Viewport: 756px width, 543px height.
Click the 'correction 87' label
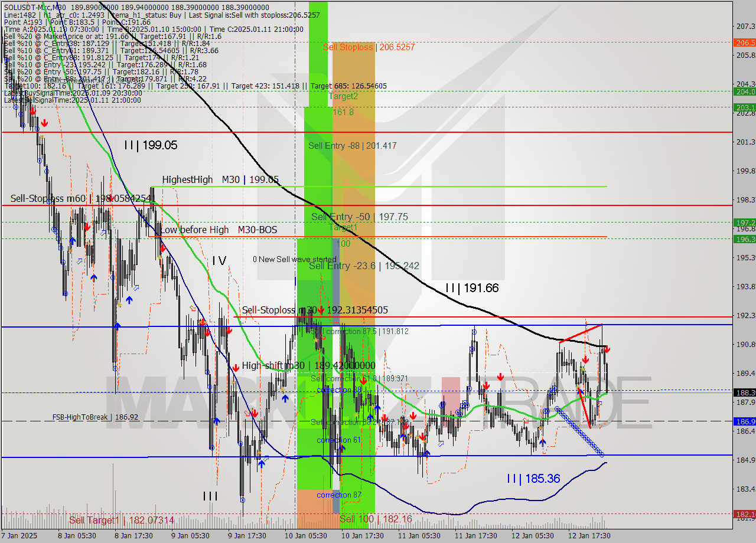click(338, 495)
